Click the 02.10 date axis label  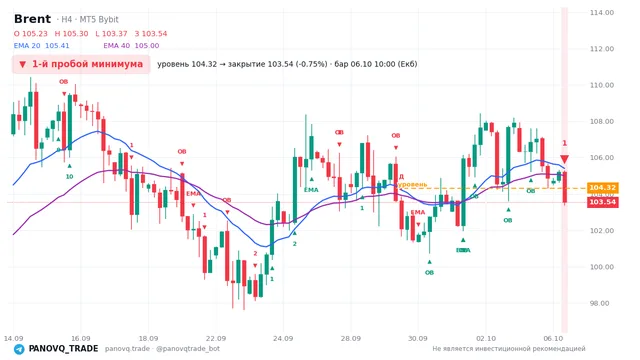click(x=486, y=338)
